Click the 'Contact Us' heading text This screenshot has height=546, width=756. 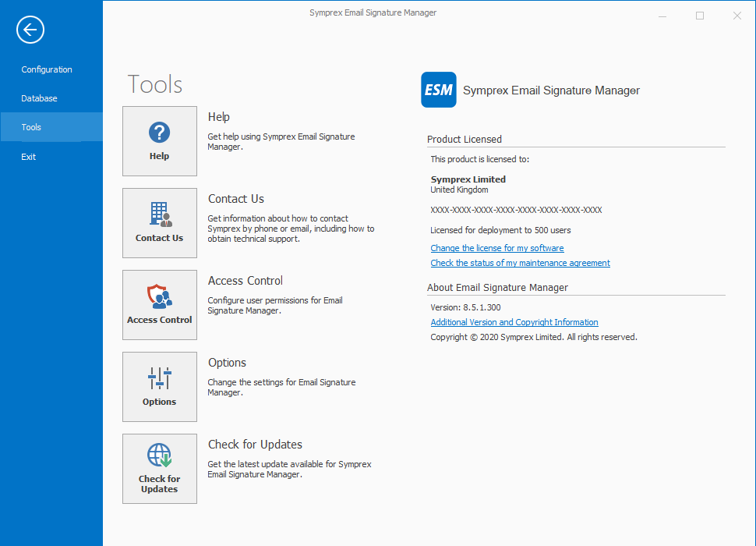(236, 199)
